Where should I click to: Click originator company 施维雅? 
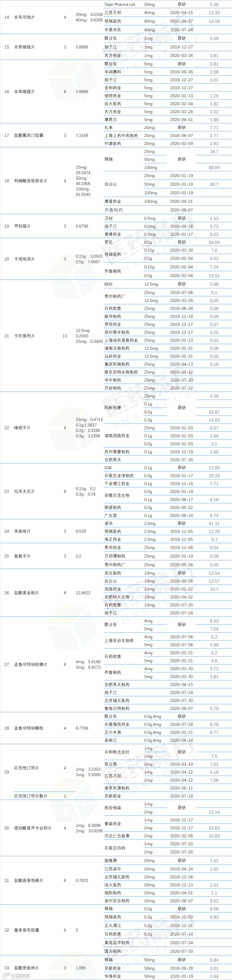(110, 861)
